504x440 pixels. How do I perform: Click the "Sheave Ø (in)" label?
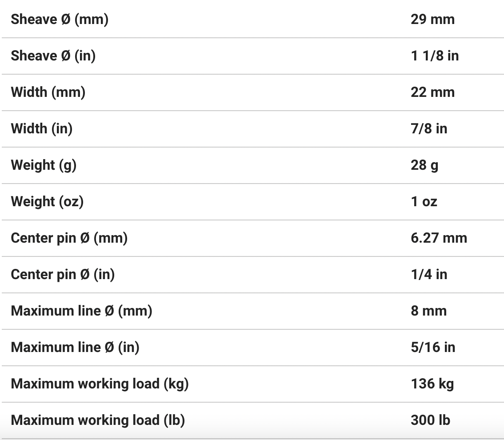(x=53, y=56)
